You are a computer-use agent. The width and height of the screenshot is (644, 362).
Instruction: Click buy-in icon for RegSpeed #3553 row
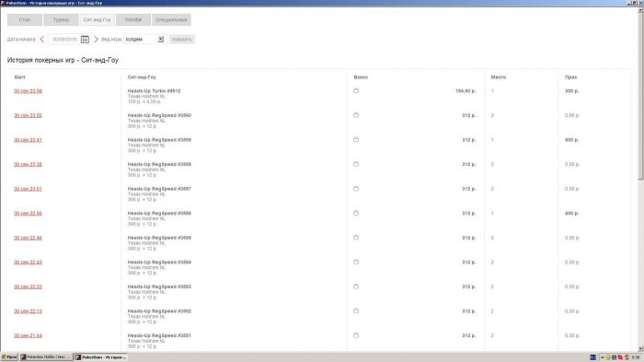[356, 286]
